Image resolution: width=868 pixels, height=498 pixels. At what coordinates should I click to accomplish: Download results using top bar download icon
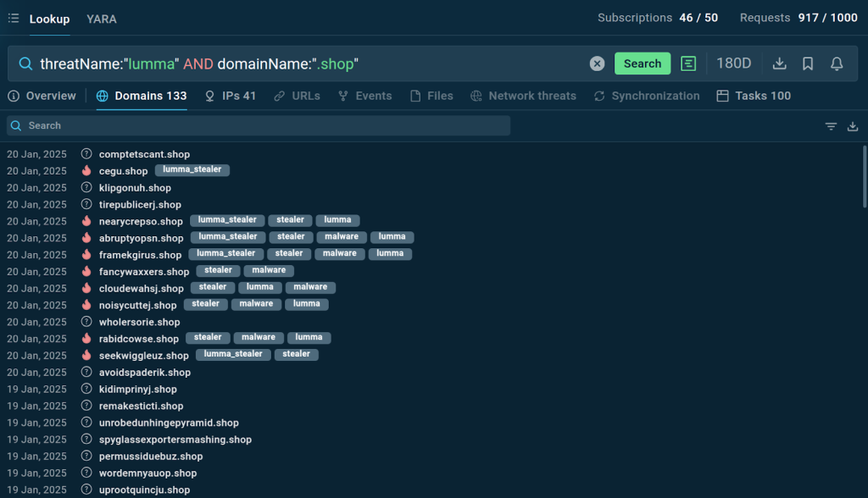click(x=780, y=64)
